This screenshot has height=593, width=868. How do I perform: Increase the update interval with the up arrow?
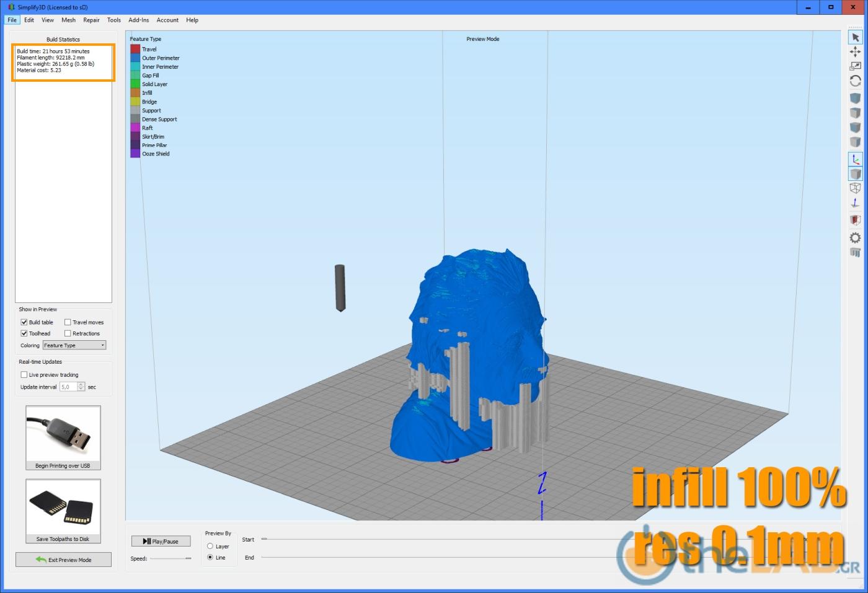[81, 385]
